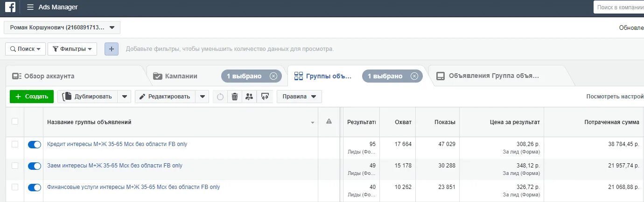Open the Фильтры dropdown

pyautogui.click(x=72, y=49)
